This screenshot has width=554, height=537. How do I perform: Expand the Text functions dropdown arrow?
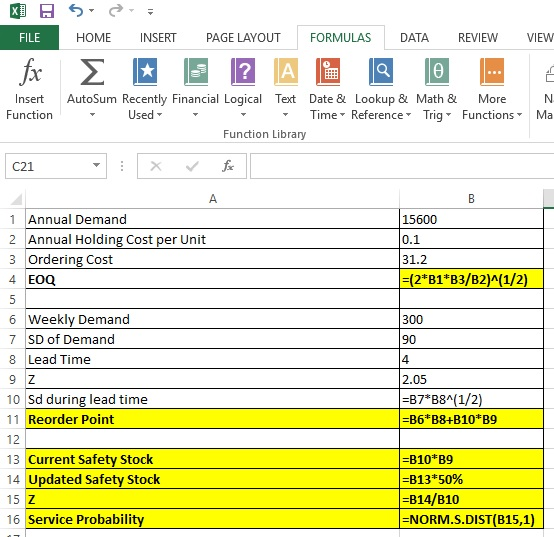click(285, 115)
